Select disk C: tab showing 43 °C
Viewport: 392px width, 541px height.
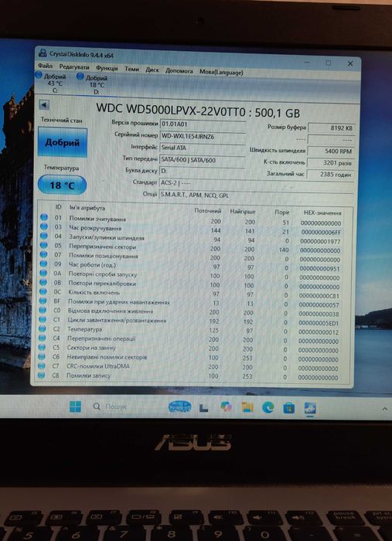click(52, 83)
